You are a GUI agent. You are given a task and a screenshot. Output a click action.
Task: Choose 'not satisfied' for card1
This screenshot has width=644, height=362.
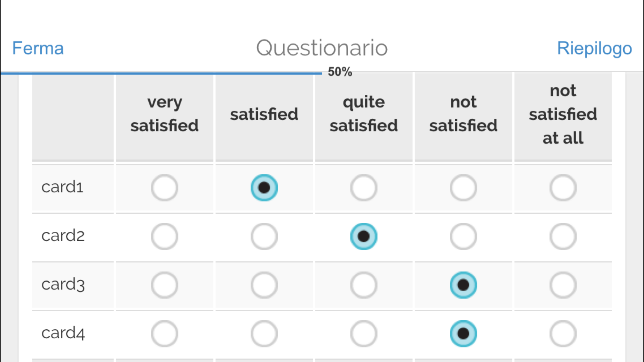463,188
